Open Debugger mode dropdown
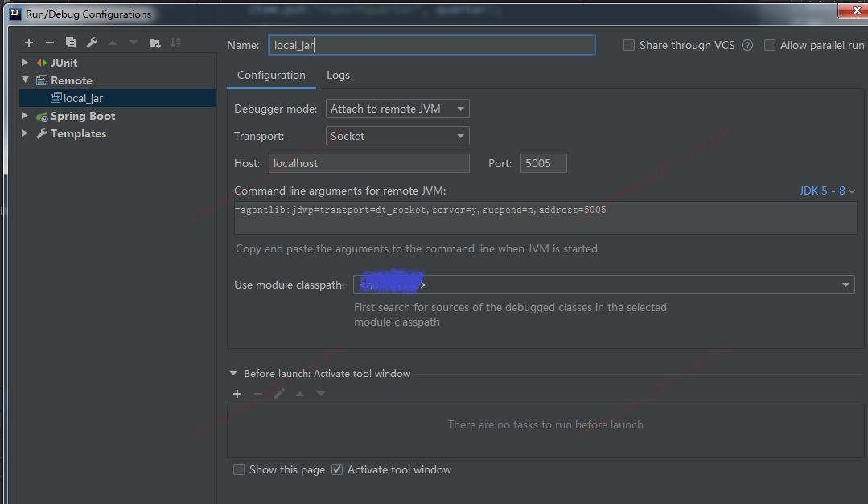The height and width of the screenshot is (504, 868). pyautogui.click(x=397, y=109)
